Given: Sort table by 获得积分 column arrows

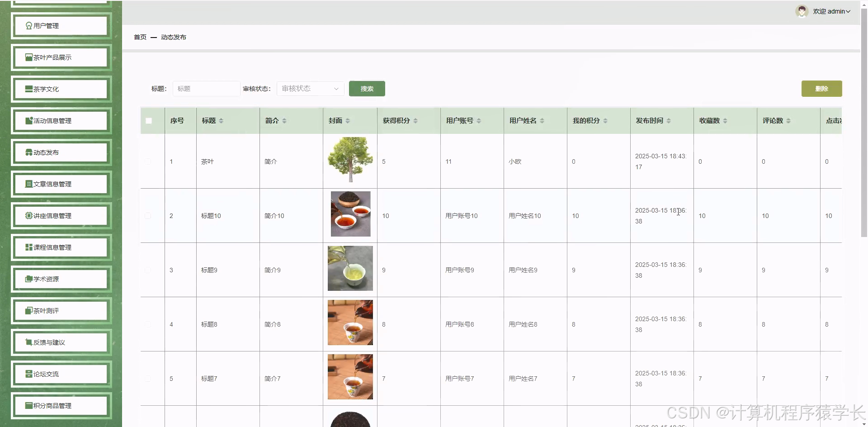Looking at the screenshot, I should (x=415, y=121).
